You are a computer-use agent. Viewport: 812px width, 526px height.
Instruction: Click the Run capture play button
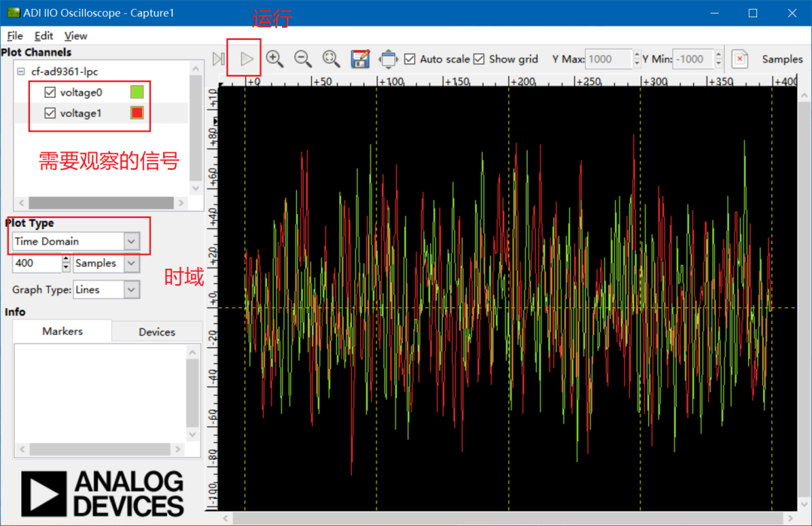pos(244,59)
